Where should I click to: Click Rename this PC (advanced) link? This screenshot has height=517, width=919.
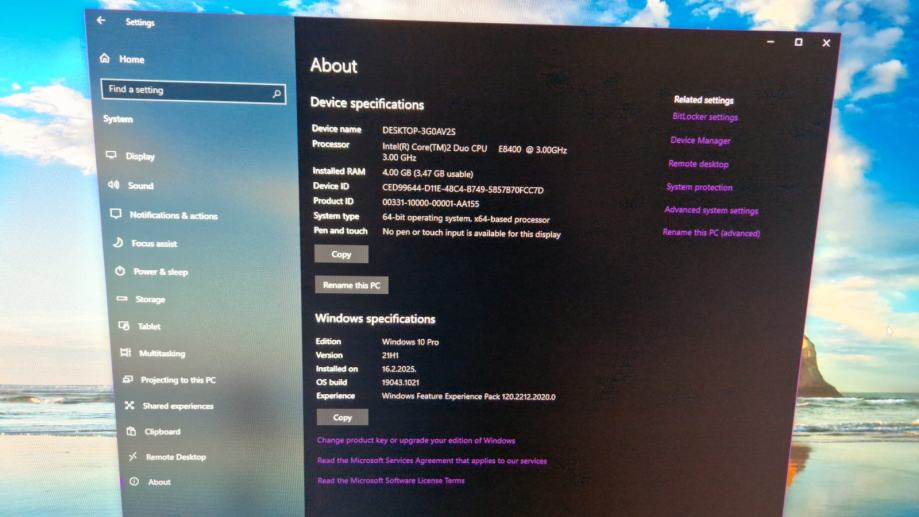pos(711,233)
